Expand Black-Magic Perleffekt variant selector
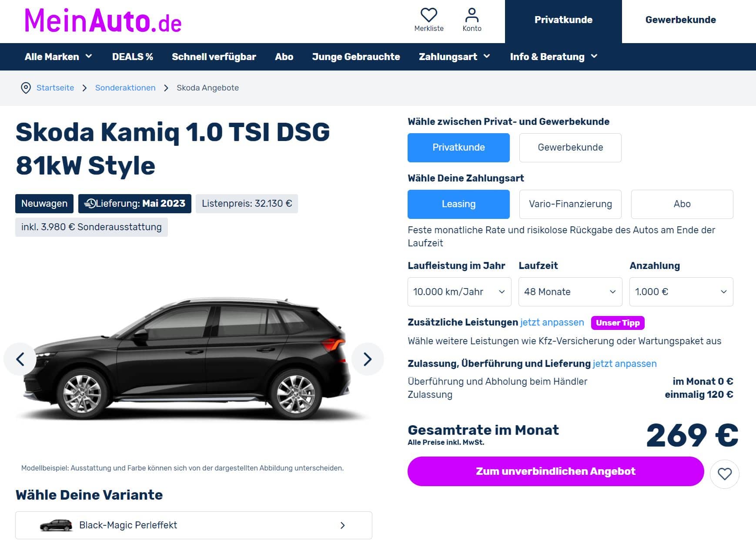This screenshot has height=551, width=756. pyautogui.click(x=194, y=525)
